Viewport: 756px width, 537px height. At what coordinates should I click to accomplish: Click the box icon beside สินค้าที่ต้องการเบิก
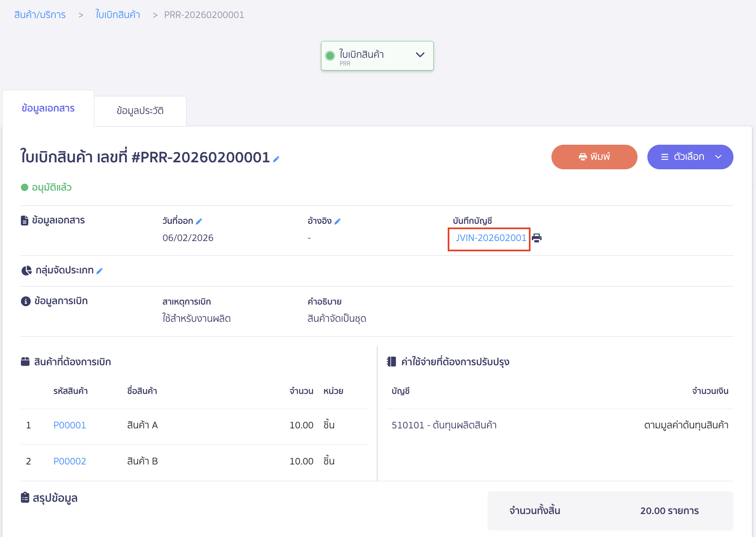point(25,362)
